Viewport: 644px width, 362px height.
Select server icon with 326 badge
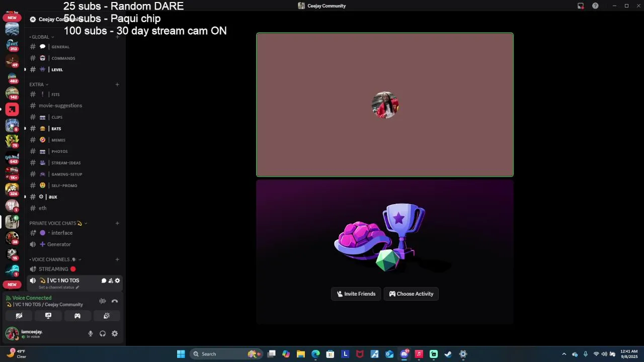tap(12, 190)
